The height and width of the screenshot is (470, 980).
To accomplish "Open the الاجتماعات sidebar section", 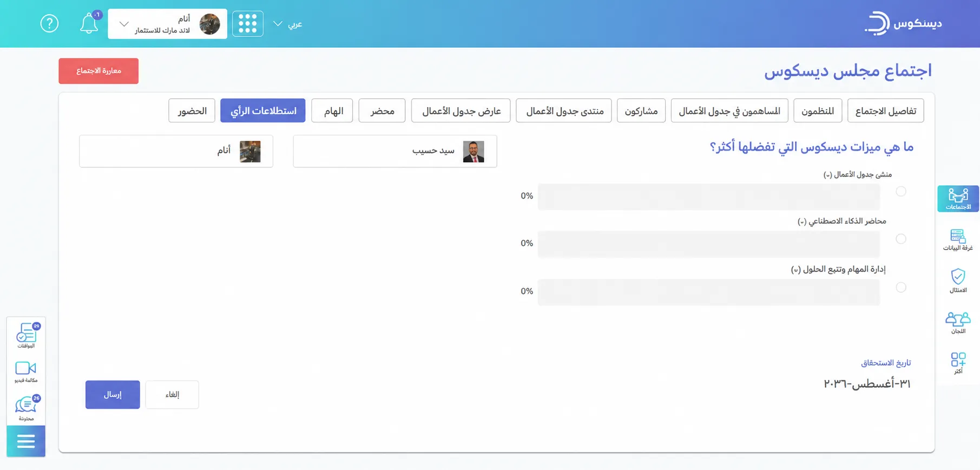I will (958, 199).
